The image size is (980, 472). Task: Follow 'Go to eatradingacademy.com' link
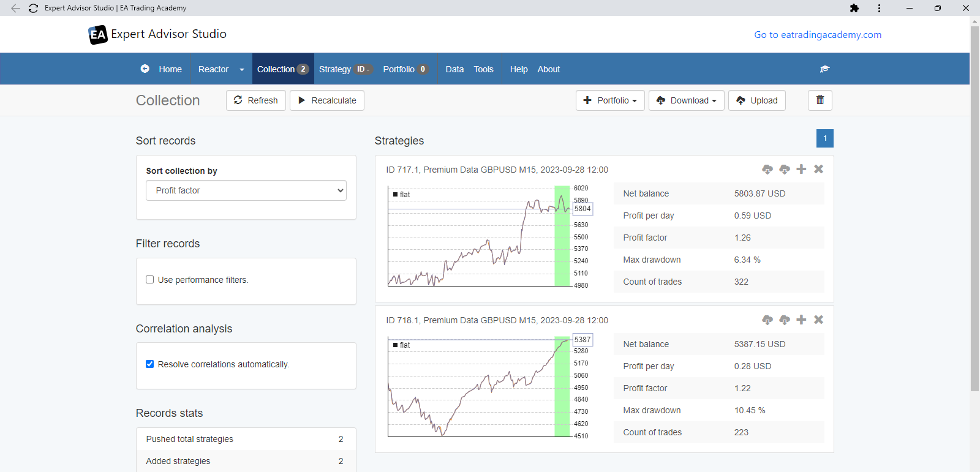pyautogui.click(x=818, y=35)
